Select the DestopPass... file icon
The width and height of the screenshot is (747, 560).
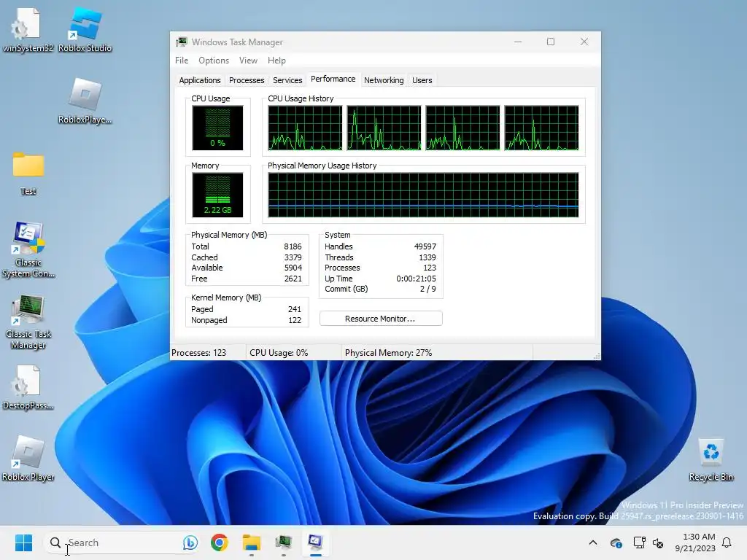coord(28,387)
